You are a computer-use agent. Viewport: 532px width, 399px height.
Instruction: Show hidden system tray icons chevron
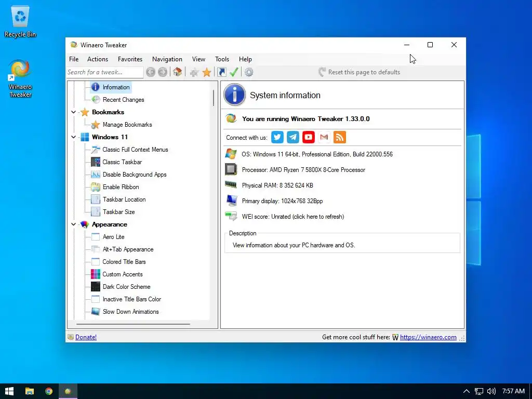[x=467, y=391]
